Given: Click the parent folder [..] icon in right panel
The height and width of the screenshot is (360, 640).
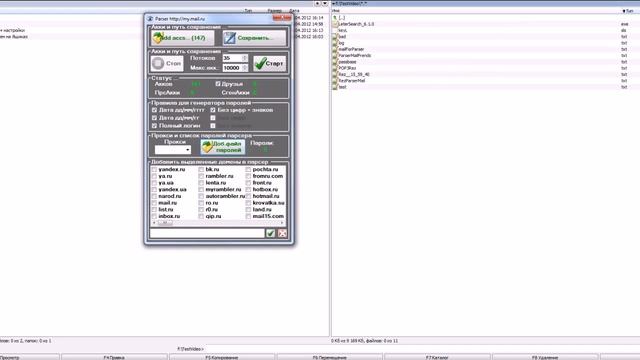Looking at the screenshot, I should click(x=335, y=18).
